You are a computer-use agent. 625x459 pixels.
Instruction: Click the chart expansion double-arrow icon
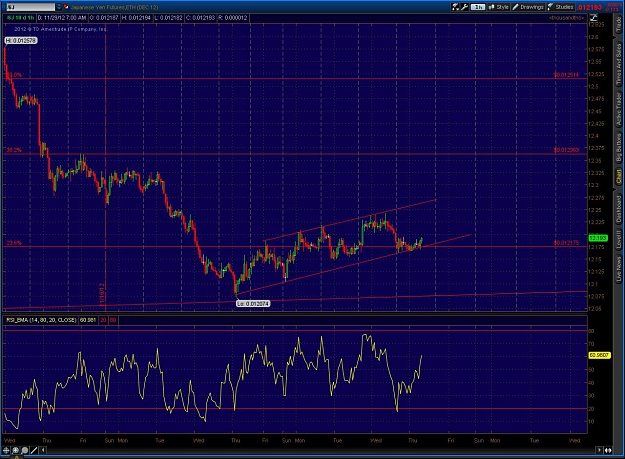pyautogui.click(x=608, y=450)
